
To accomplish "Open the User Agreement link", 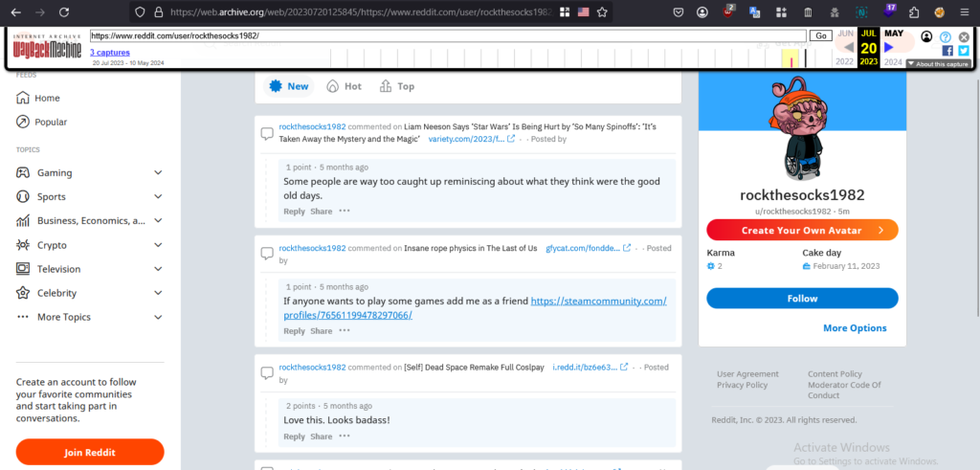I will [747, 373].
